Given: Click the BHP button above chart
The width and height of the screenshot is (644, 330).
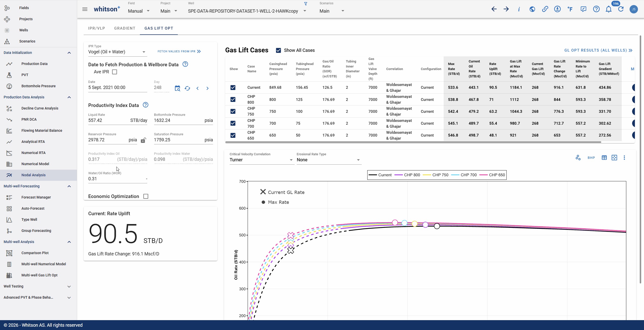Looking at the screenshot, I should (x=591, y=158).
